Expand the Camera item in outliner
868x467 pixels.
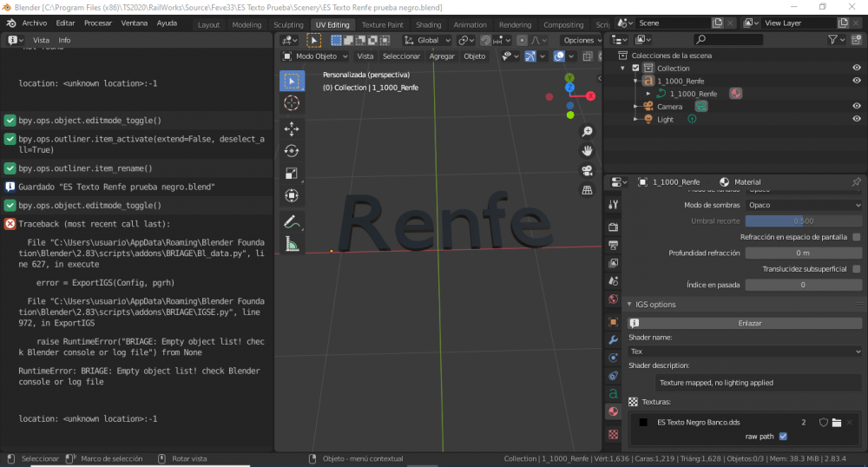[x=635, y=106]
